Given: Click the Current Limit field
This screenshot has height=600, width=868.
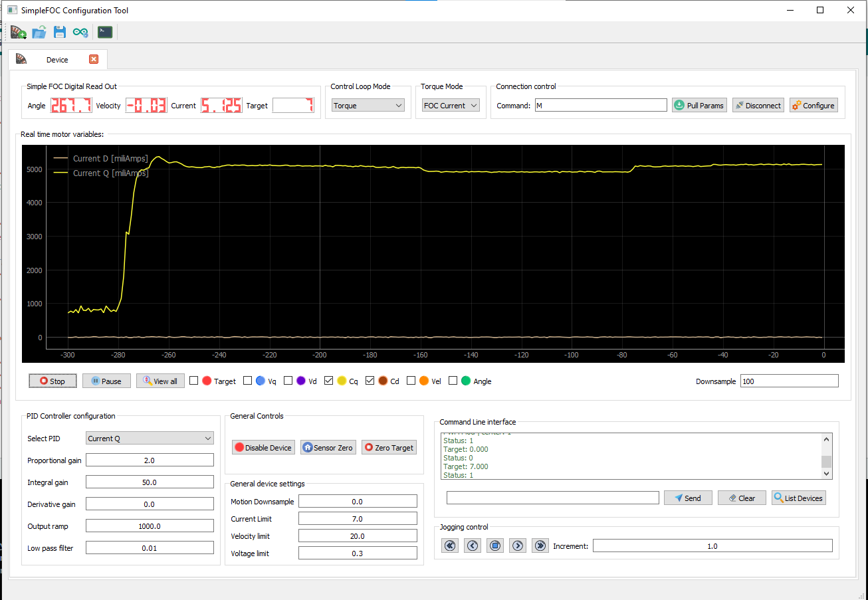Looking at the screenshot, I should pyautogui.click(x=358, y=518).
